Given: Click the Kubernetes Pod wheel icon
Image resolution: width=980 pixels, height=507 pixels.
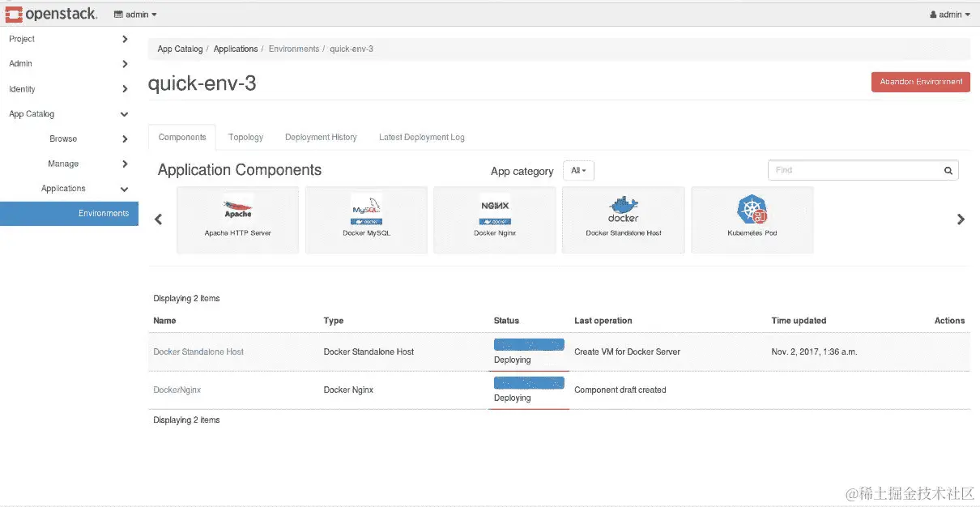Looking at the screenshot, I should click(752, 210).
